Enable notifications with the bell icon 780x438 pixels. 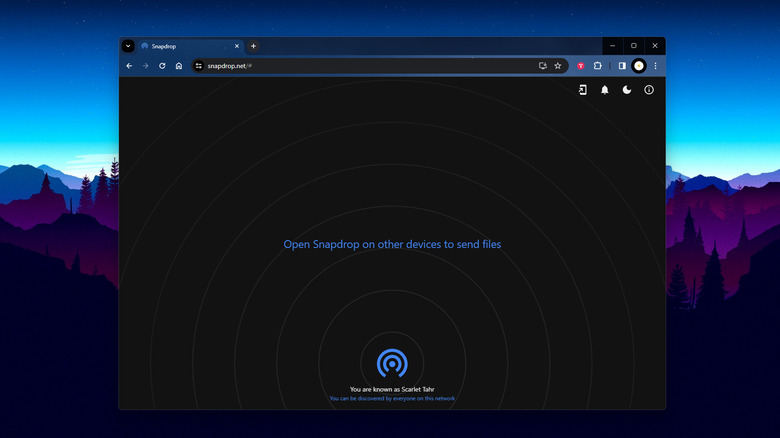(x=604, y=90)
